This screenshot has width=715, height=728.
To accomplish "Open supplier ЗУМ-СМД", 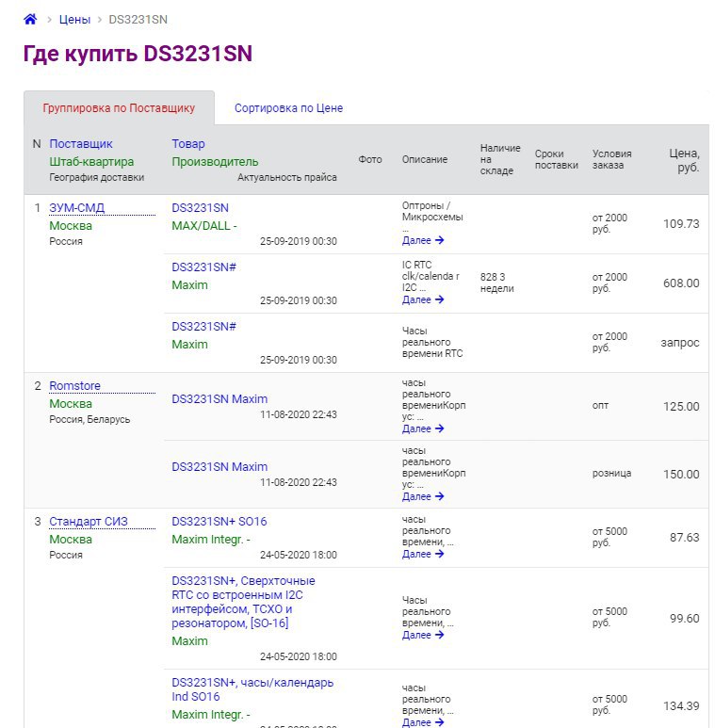I will click(76, 207).
